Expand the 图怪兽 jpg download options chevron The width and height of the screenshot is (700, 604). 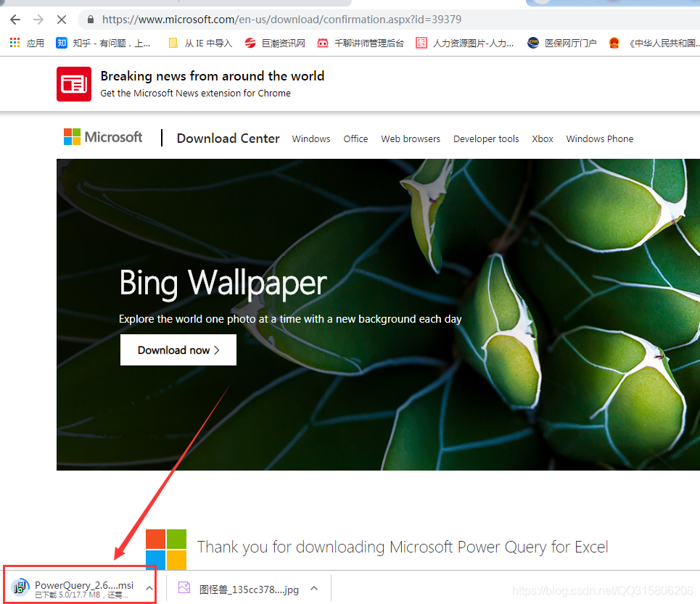(x=314, y=588)
